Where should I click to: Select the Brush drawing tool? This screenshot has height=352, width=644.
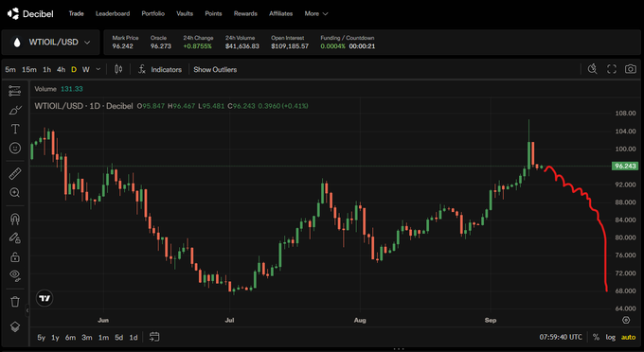pos(15,110)
